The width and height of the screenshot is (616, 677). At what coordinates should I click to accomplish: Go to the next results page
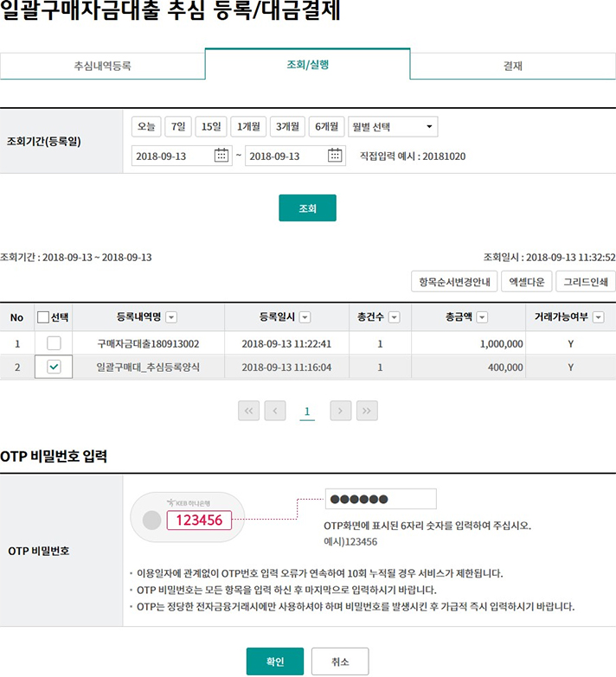point(341,411)
